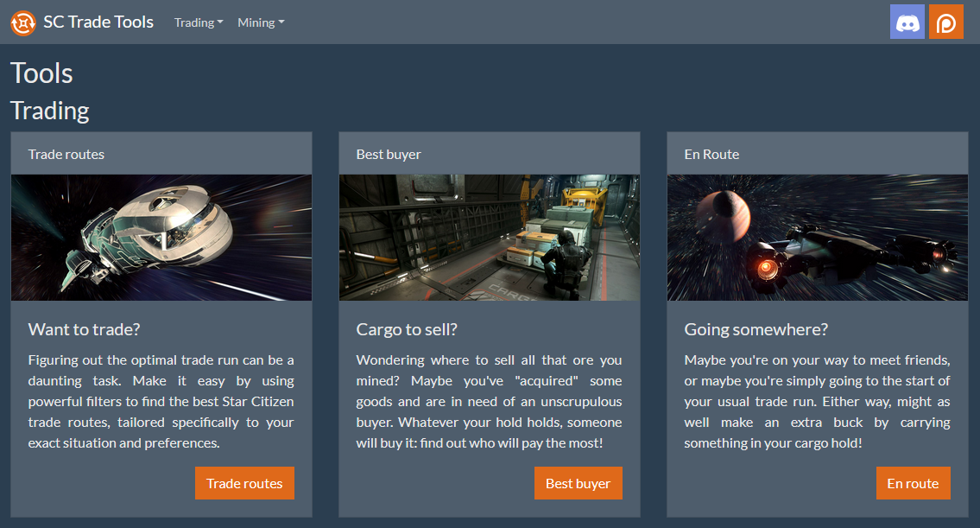
Task: Click the Tools page title
Action: point(41,73)
